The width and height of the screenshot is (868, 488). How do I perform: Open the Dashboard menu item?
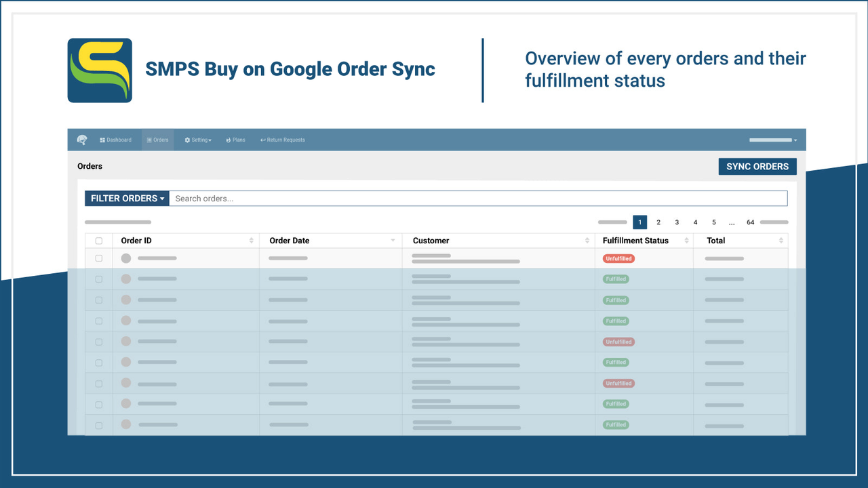point(115,140)
